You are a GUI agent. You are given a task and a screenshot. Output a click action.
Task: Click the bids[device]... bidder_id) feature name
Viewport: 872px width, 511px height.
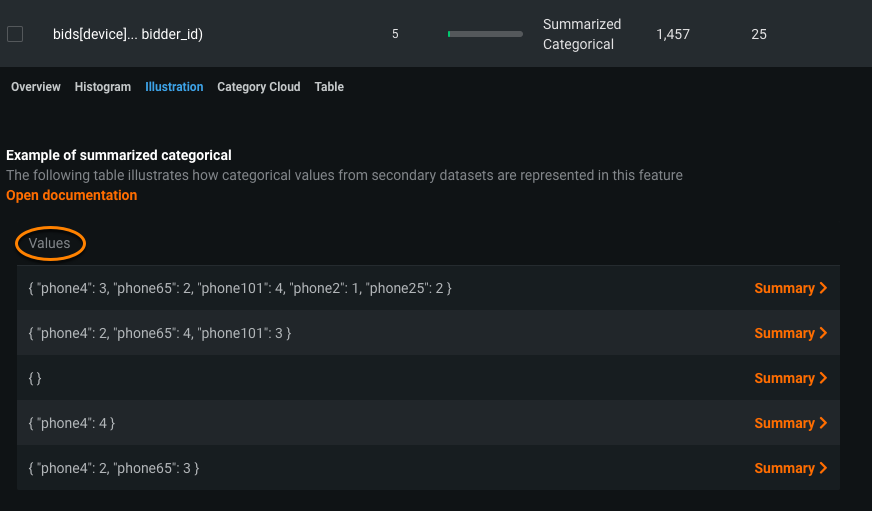pos(128,34)
